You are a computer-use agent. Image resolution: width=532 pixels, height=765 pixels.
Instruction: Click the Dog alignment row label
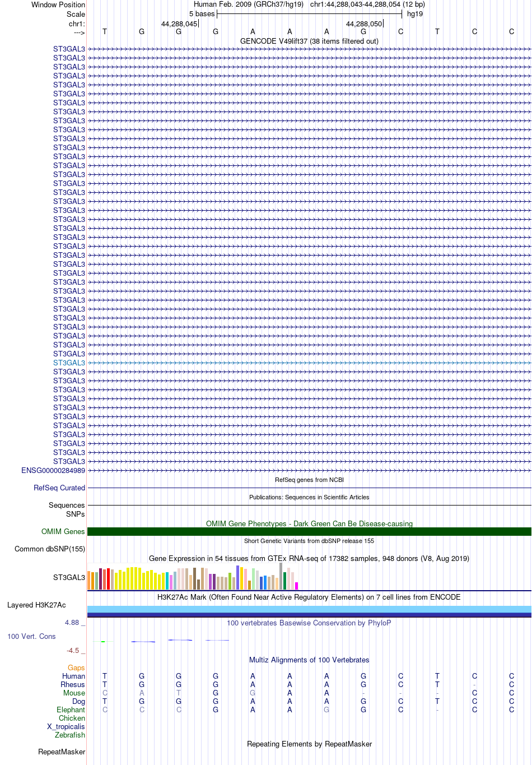[x=78, y=701]
